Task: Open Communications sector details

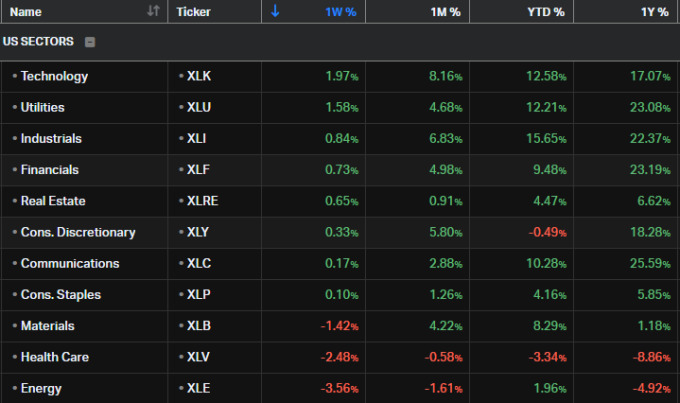Action: click(x=70, y=263)
